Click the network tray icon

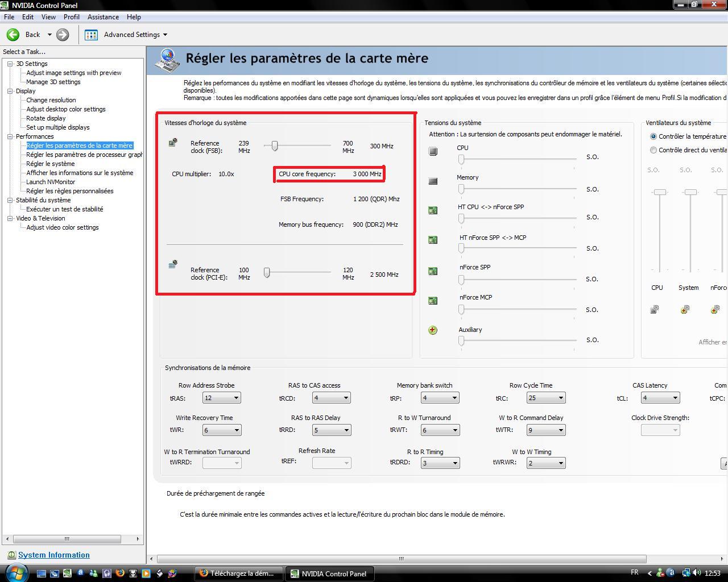coord(686,573)
